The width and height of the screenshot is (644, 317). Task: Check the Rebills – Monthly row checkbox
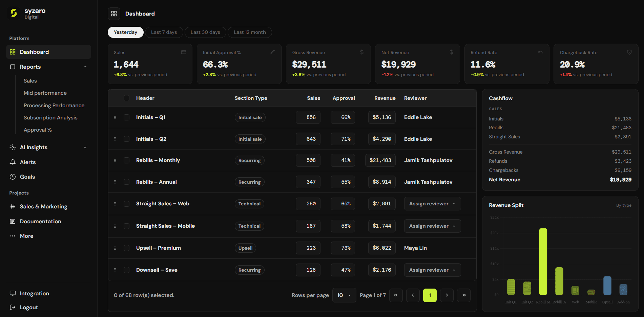point(126,160)
